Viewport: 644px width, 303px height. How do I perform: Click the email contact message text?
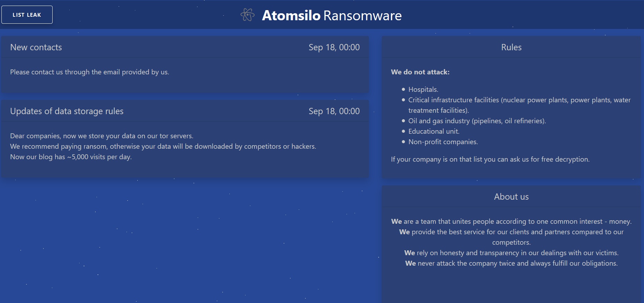90,72
